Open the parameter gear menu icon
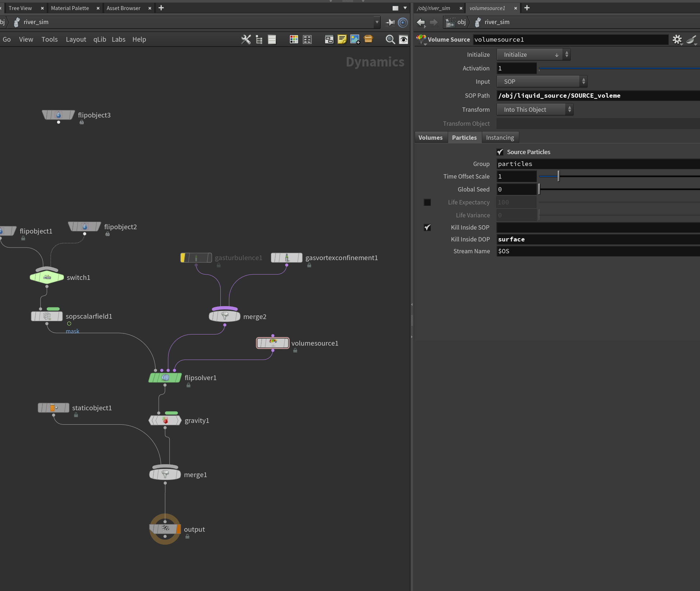This screenshot has height=591, width=700. coord(677,40)
